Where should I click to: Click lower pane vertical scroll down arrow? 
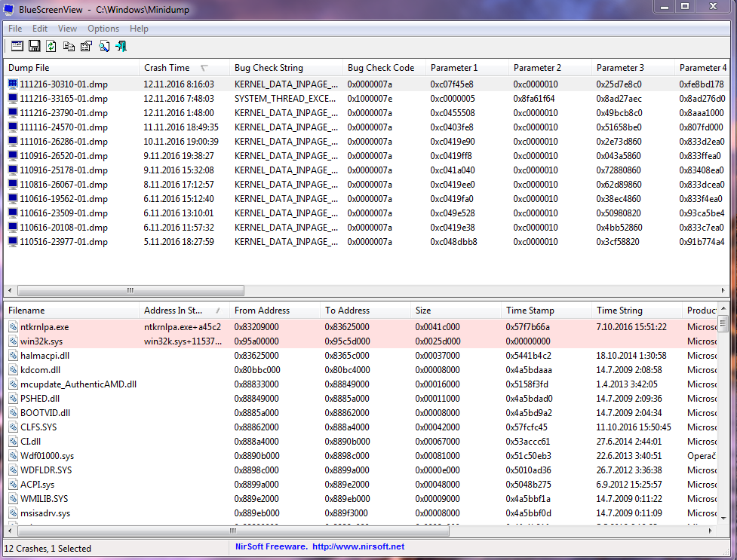tap(723, 519)
